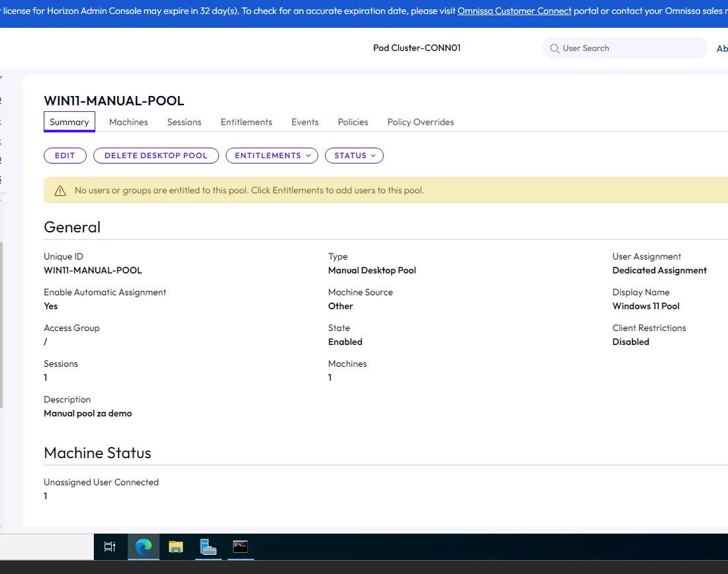The height and width of the screenshot is (574, 728).
Task: Open the Policy Overrides tab
Action: [x=420, y=122]
